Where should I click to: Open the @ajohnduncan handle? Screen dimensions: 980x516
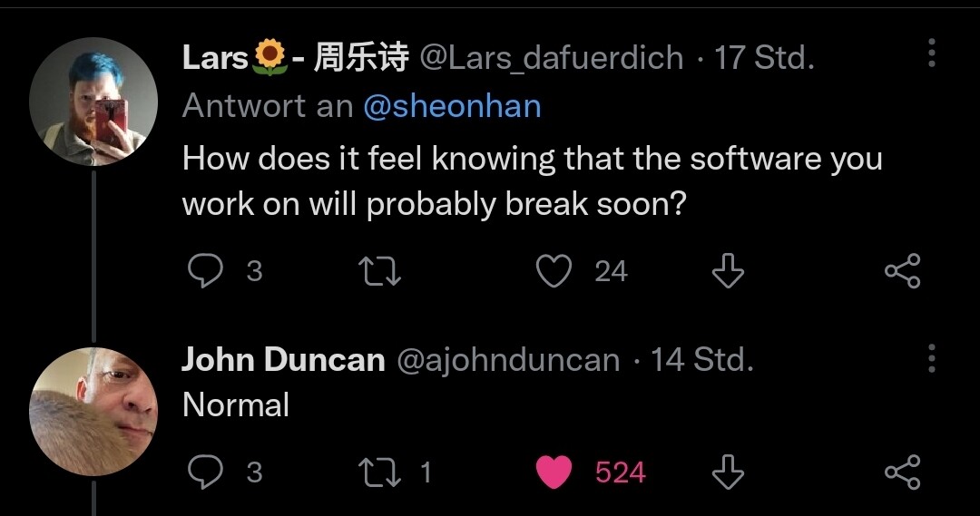[x=508, y=360]
